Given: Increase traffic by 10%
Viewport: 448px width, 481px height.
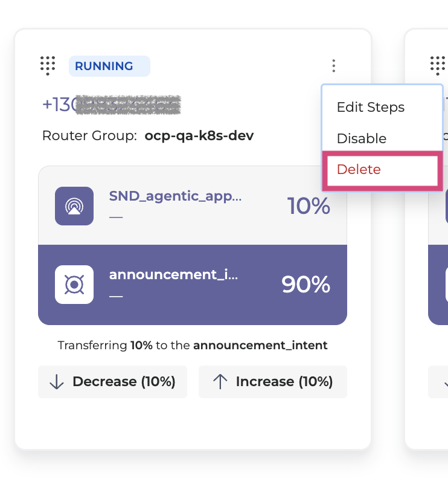Looking at the screenshot, I should pyautogui.click(x=273, y=382).
